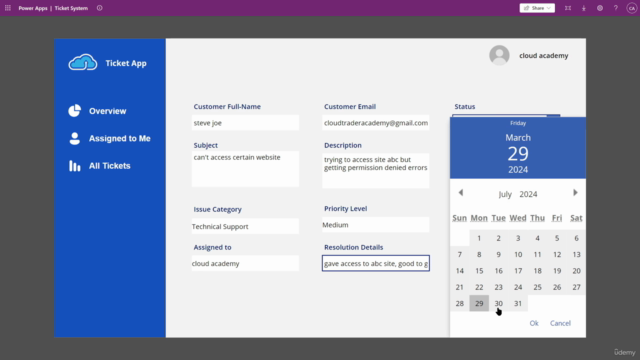The width and height of the screenshot is (640, 360).
Task: Select July 28 in the calendar
Action: (x=460, y=303)
